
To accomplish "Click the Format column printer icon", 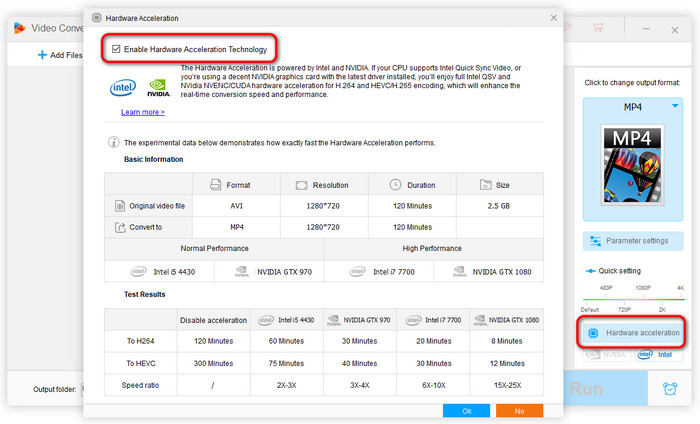I will [x=216, y=185].
